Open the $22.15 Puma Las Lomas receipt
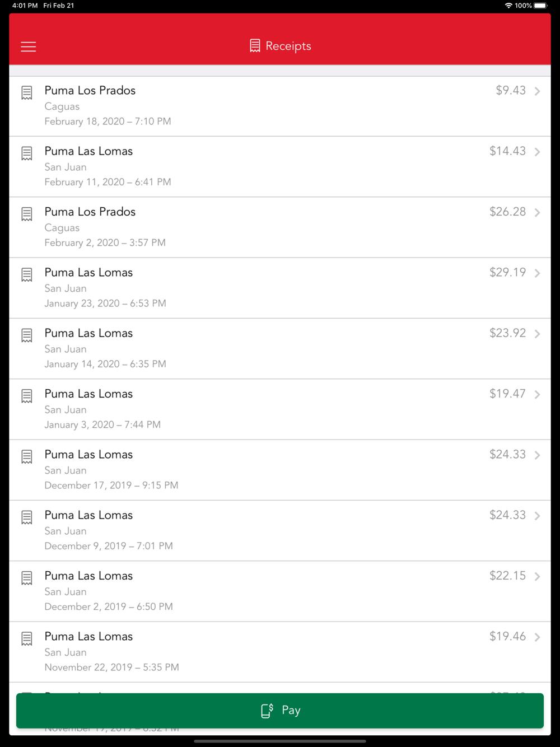Screen dimensions: 560x747 point(280,591)
